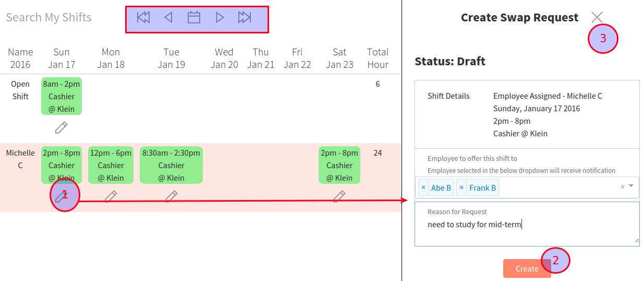Screen dimensions: 644x281
Task: Select Michelle's Saturday 2pm - 8pm shift block
Action: [339, 165]
